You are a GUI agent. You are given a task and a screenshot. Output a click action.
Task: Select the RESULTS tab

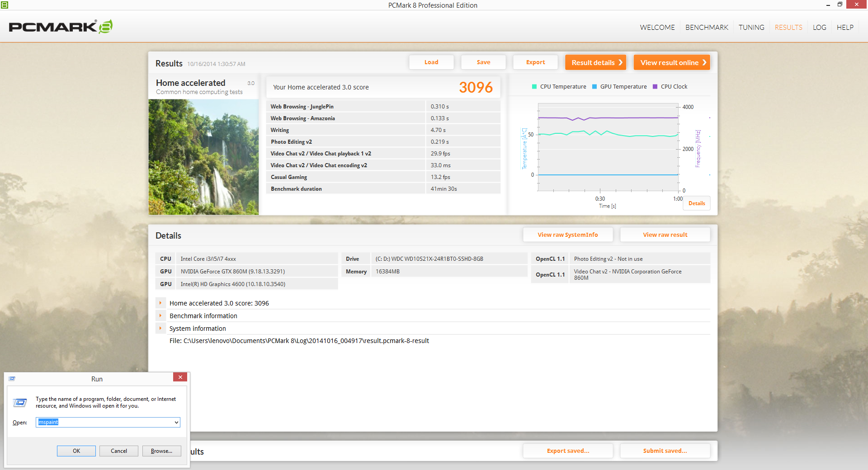(788, 28)
